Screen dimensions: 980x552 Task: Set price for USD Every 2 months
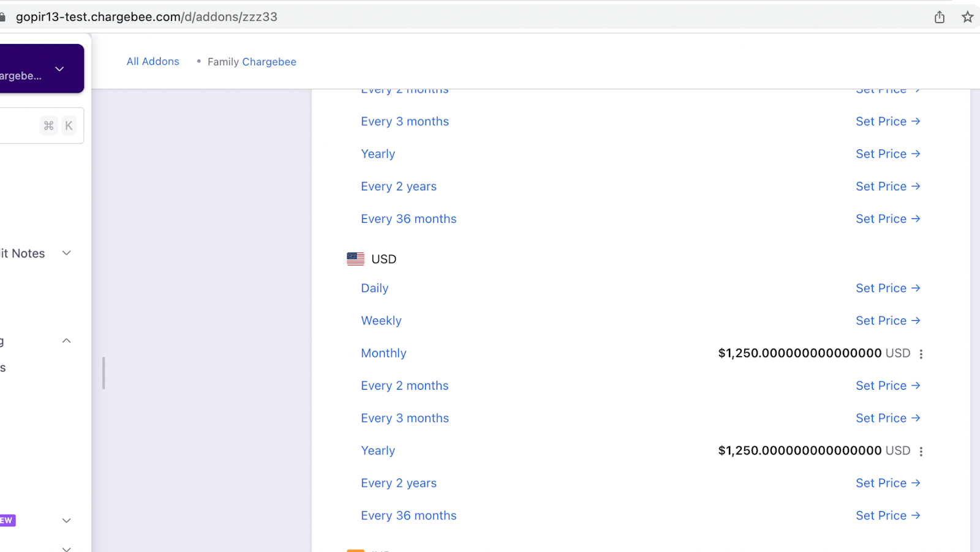click(888, 386)
